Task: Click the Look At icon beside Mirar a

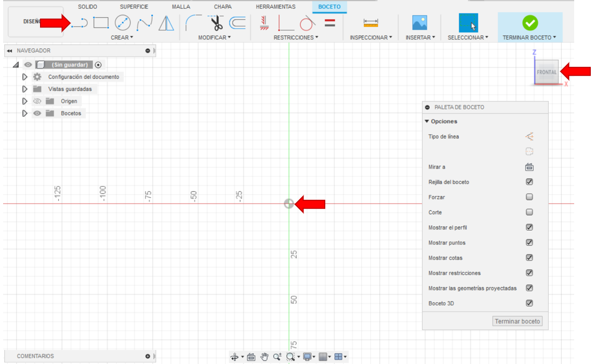Action: coord(529,167)
